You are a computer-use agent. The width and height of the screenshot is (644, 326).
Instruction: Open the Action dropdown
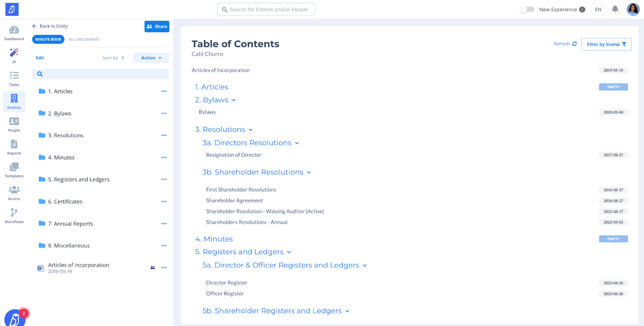pos(151,58)
